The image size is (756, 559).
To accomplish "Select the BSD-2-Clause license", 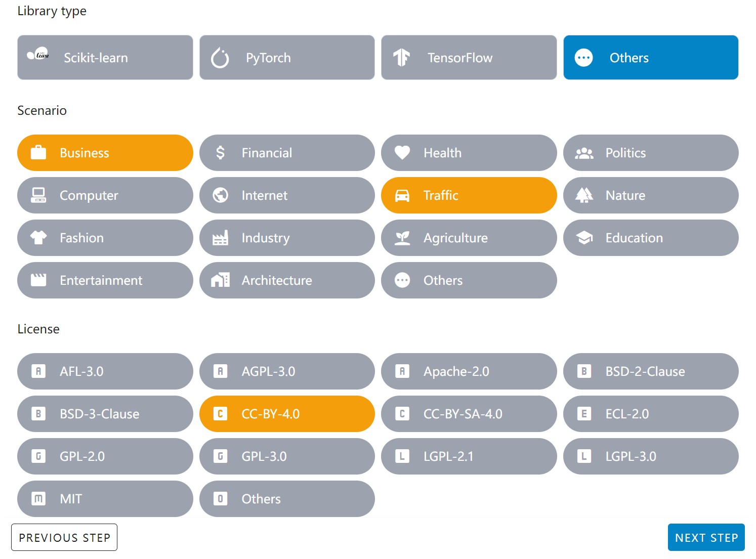I will [651, 371].
